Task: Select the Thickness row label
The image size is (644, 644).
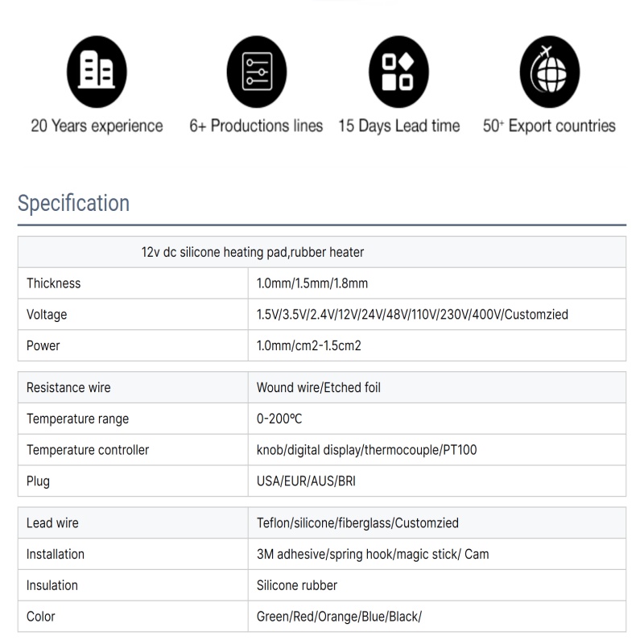Action: click(54, 283)
